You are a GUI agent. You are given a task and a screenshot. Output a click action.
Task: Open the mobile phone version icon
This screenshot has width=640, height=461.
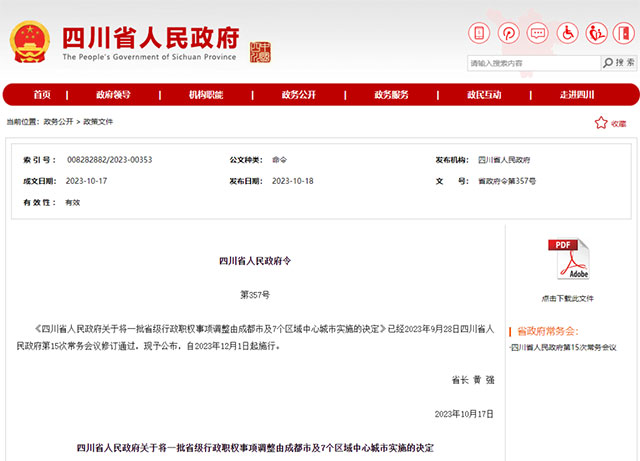click(479, 33)
